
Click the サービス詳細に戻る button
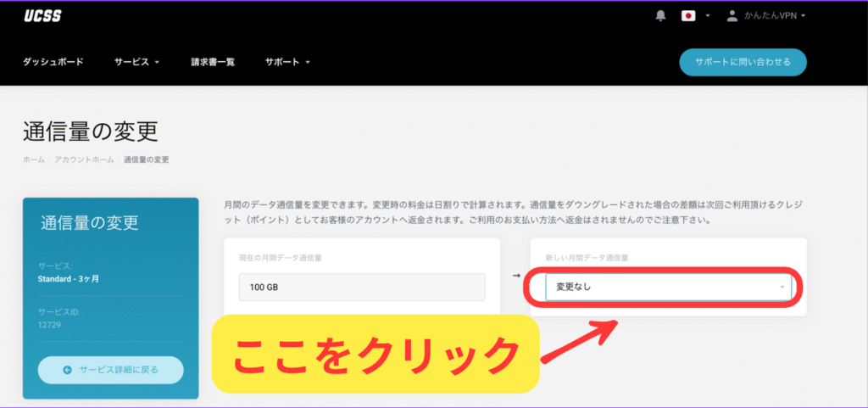(x=110, y=370)
